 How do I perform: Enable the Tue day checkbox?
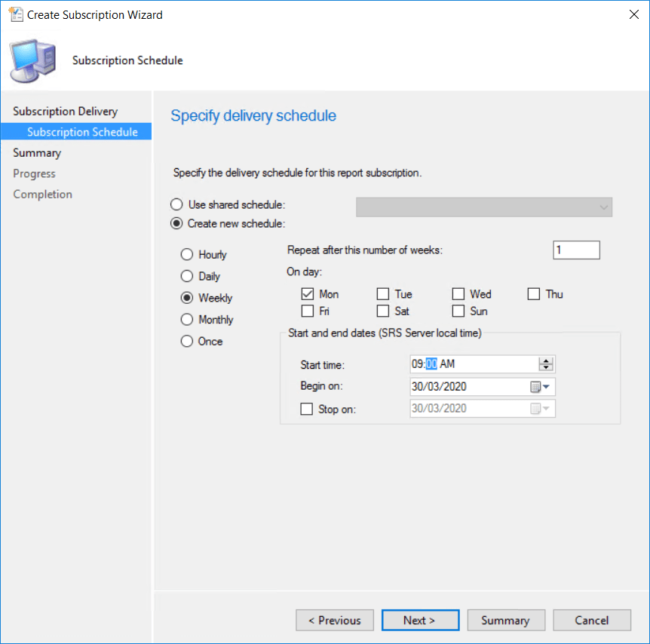(383, 294)
